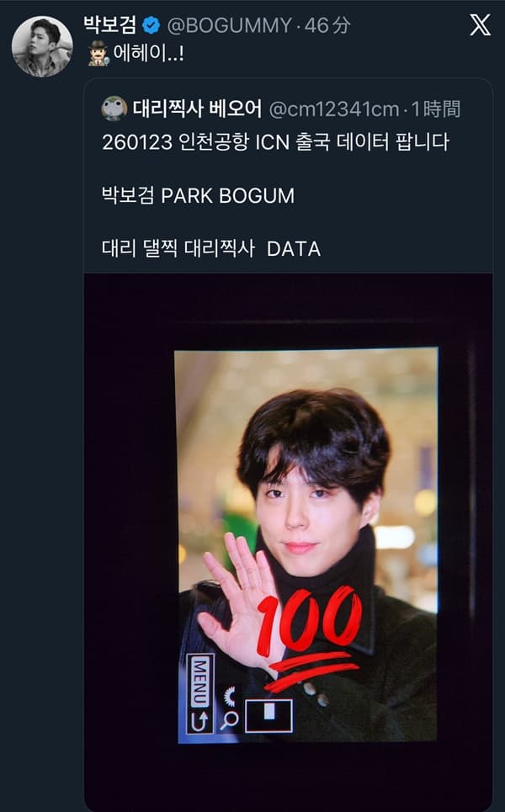Click the camera frame position indicator
Image resolution: width=505 pixels, height=812 pixels.
click(x=268, y=716)
